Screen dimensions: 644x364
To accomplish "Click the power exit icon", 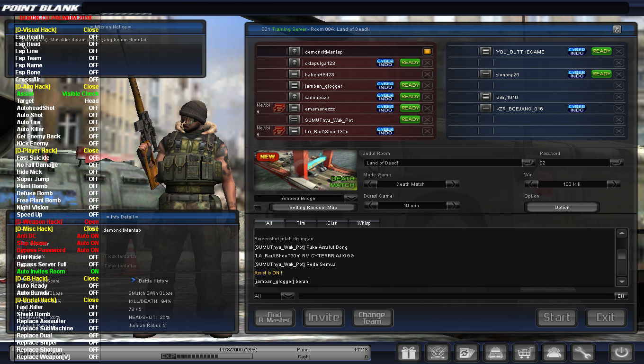I will tap(621, 353).
